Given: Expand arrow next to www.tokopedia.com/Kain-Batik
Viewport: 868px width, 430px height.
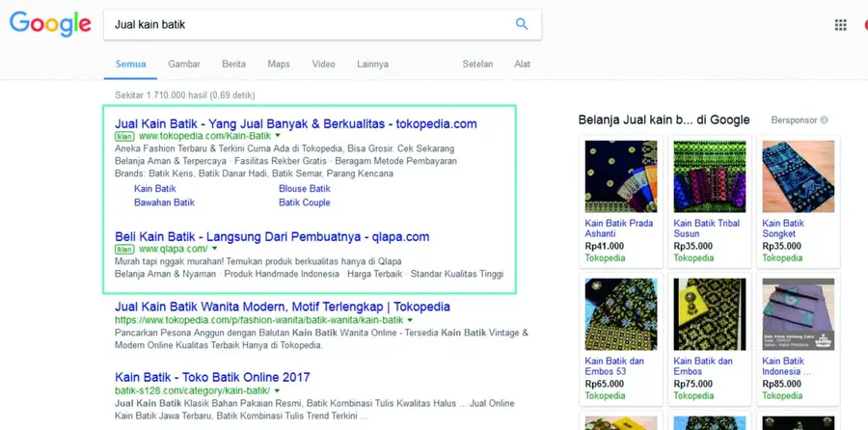Looking at the screenshot, I should click(278, 136).
